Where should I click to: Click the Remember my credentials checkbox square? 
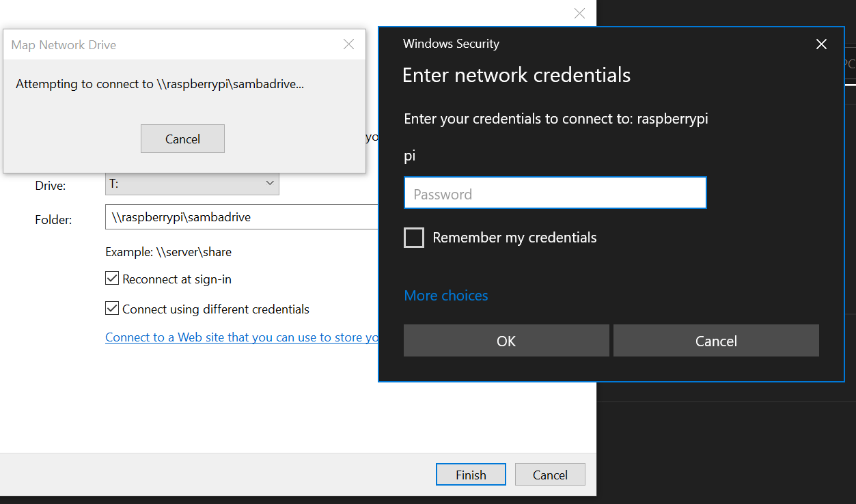click(x=414, y=237)
